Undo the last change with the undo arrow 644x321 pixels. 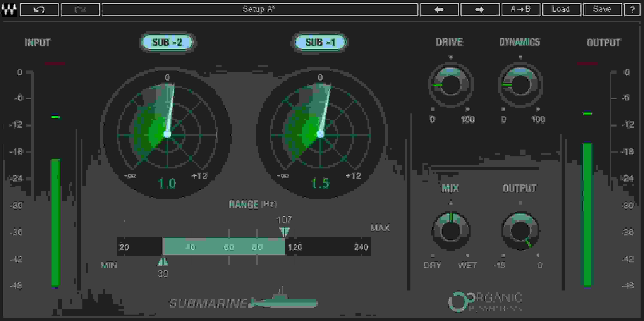pyautogui.click(x=39, y=9)
